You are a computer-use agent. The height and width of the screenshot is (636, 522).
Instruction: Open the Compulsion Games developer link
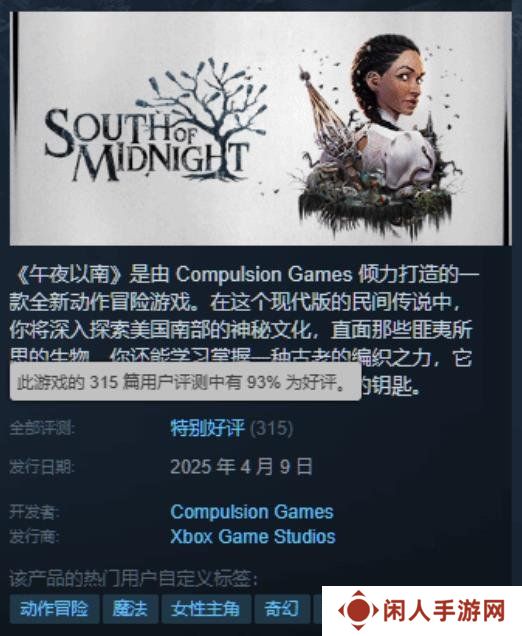click(x=252, y=512)
